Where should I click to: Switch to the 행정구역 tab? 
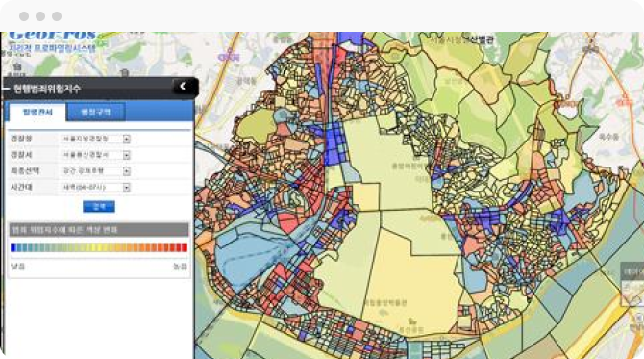click(96, 112)
